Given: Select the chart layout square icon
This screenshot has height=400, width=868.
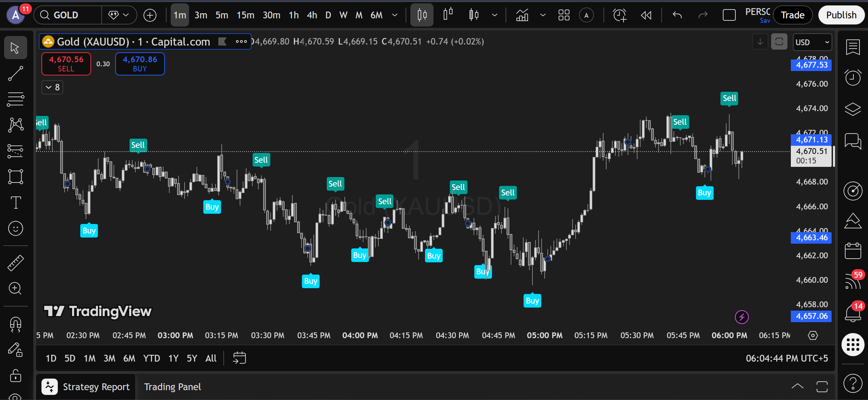Looking at the screenshot, I should [729, 15].
